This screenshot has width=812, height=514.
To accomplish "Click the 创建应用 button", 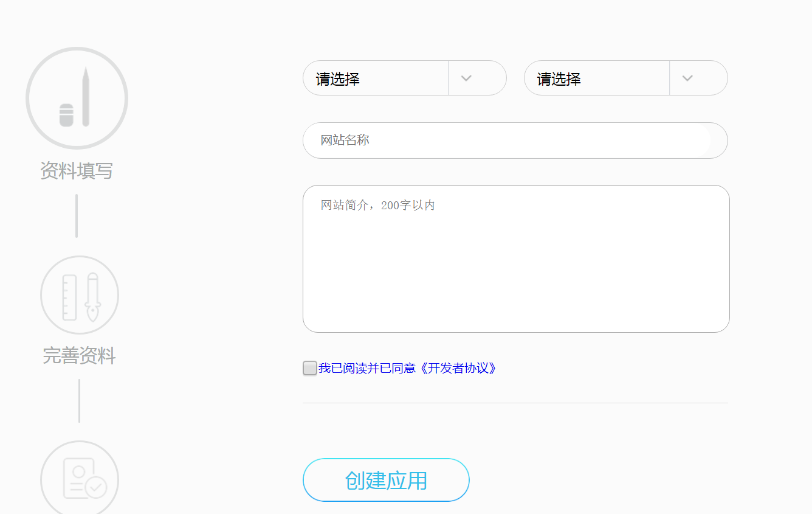I will (x=386, y=480).
